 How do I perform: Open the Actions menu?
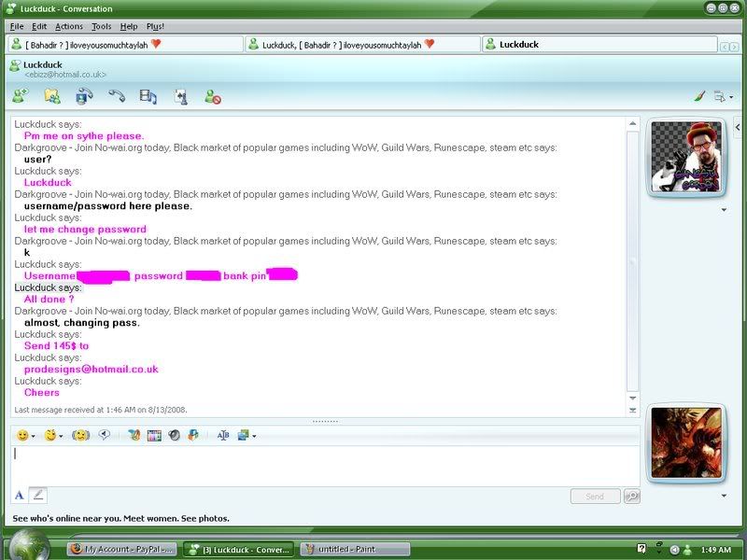coord(69,27)
